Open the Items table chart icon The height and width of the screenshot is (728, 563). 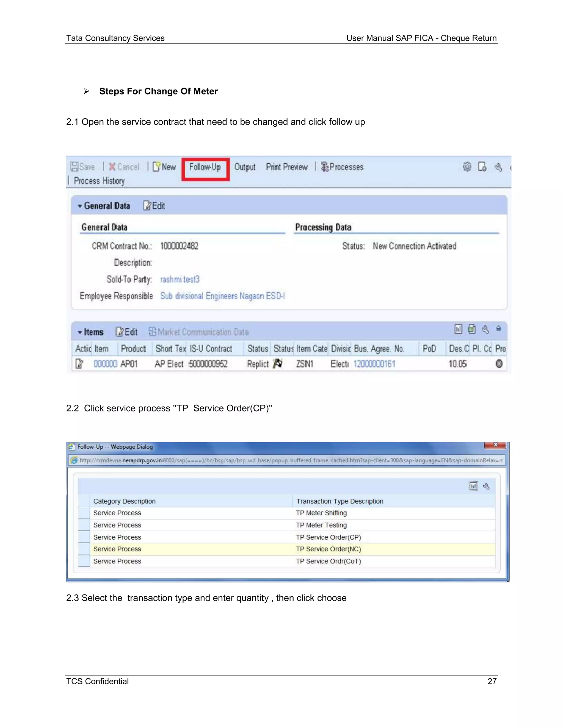tap(458, 329)
